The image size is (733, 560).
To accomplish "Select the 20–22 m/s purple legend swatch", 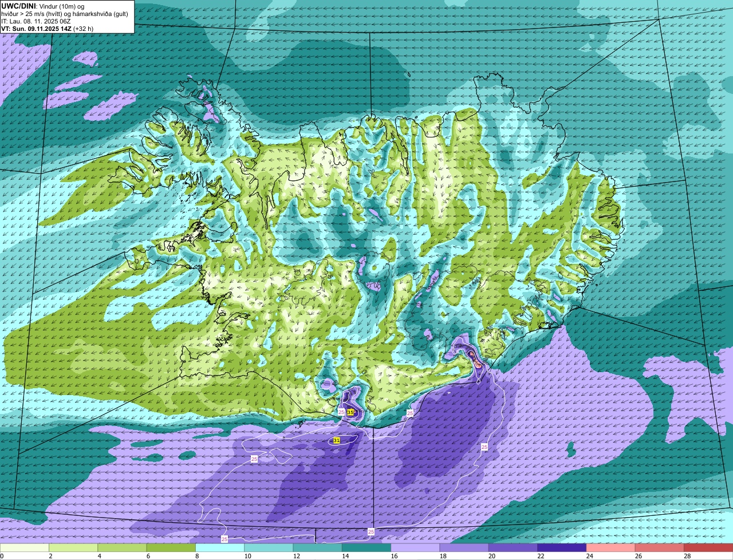I will pos(513,548).
